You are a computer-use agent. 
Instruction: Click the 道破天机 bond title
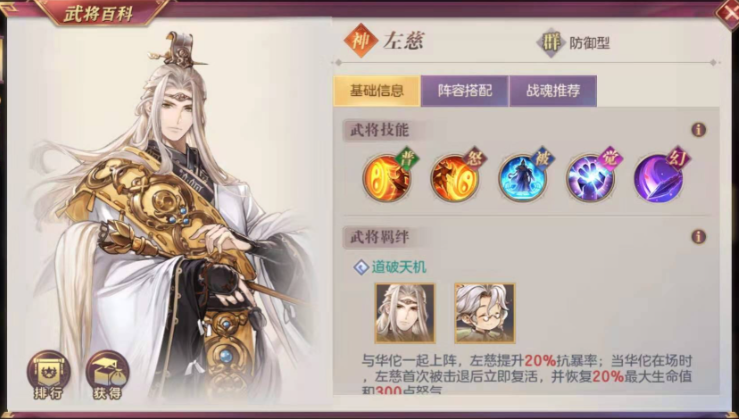399,267
